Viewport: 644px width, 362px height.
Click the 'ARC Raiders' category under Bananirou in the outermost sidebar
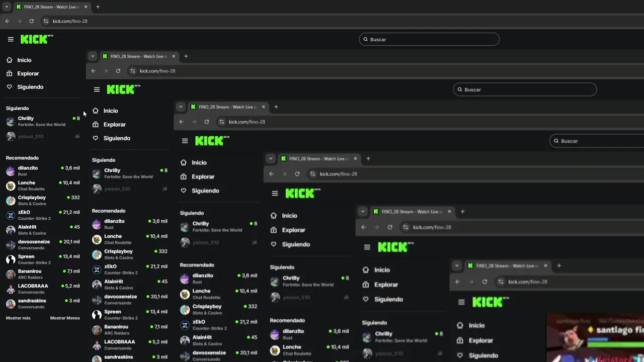click(x=30, y=277)
